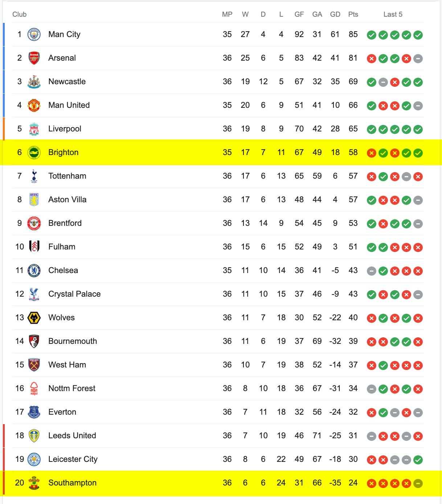Click the Everton club crest icon
The width and height of the screenshot is (442, 504).
click(34, 412)
